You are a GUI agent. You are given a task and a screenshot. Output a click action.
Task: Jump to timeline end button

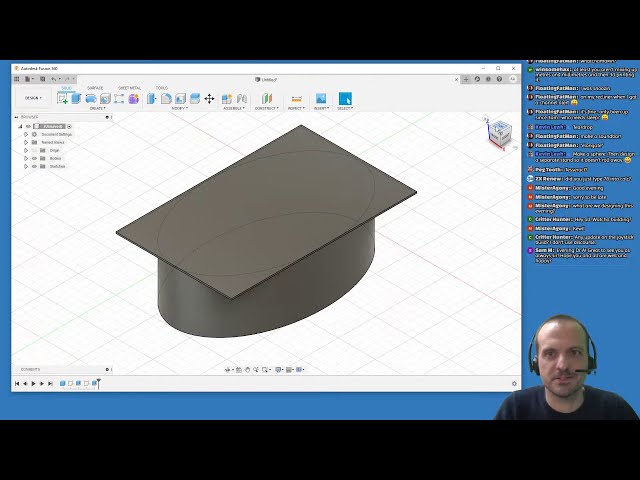(x=50, y=383)
